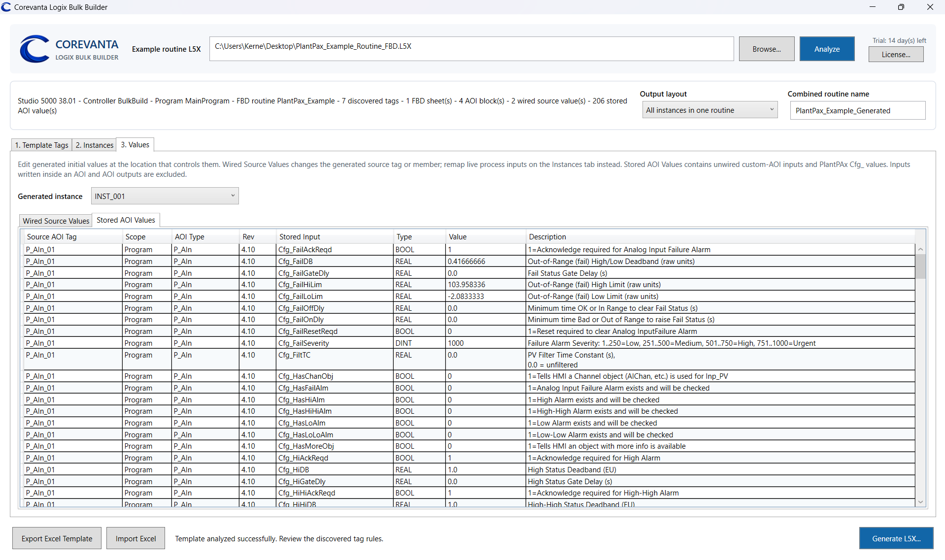945x560 pixels.
Task: Click the table scrollbar down arrow
Action: [x=920, y=501]
